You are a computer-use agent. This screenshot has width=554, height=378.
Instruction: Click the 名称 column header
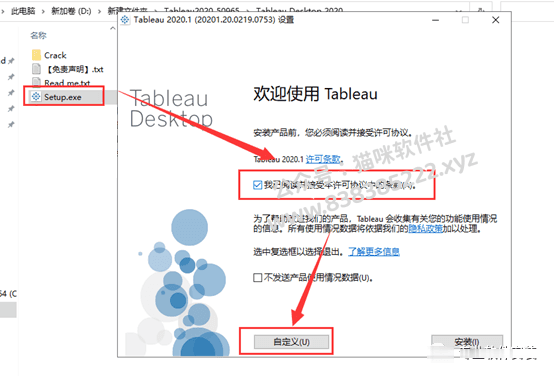pos(38,35)
